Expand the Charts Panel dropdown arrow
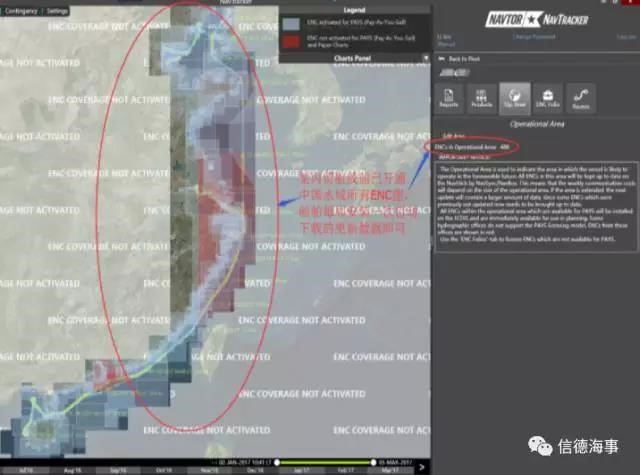This screenshot has width=640, height=475. point(425,58)
